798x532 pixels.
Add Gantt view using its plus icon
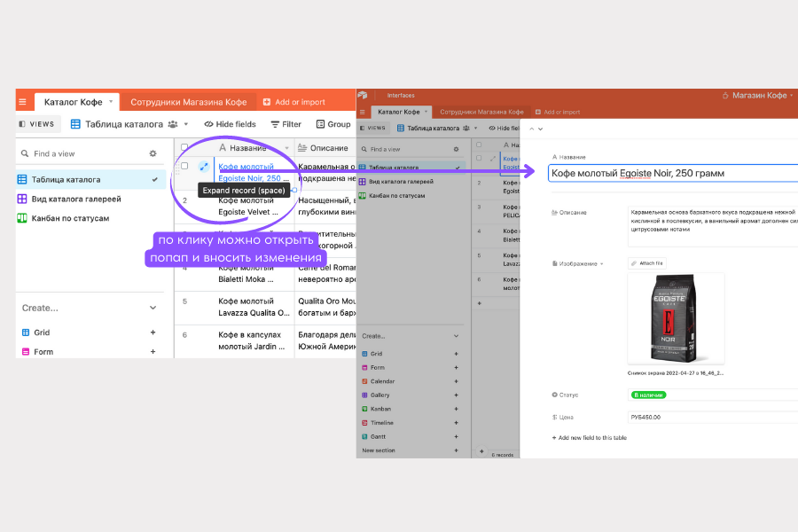pyautogui.click(x=456, y=436)
